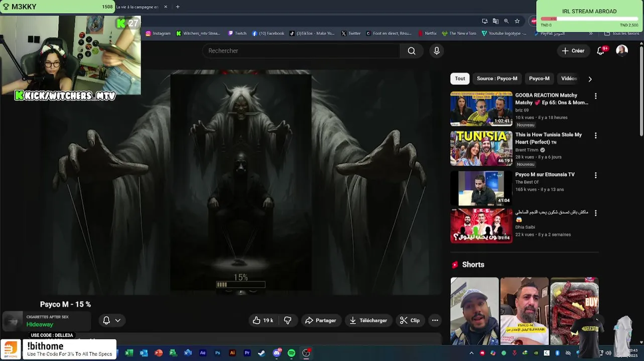Select the Tout filter chip
Screen dimensions: 644x361
pos(460,78)
